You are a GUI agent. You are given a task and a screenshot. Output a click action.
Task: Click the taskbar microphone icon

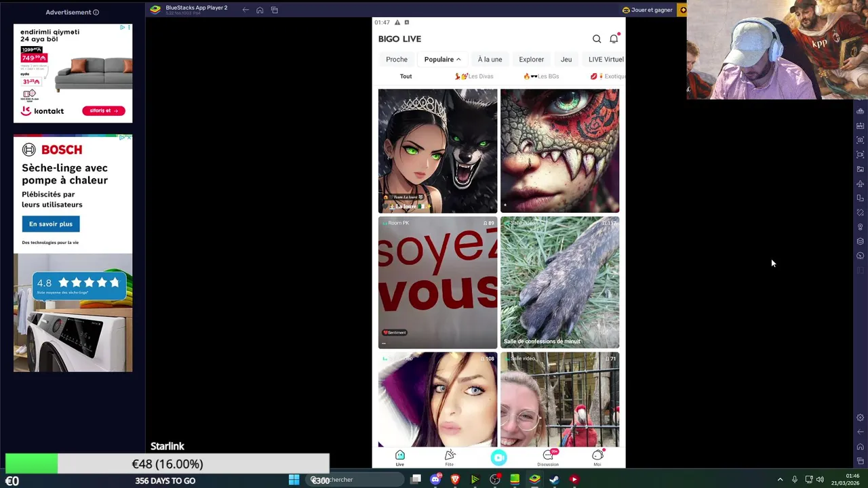click(x=794, y=480)
